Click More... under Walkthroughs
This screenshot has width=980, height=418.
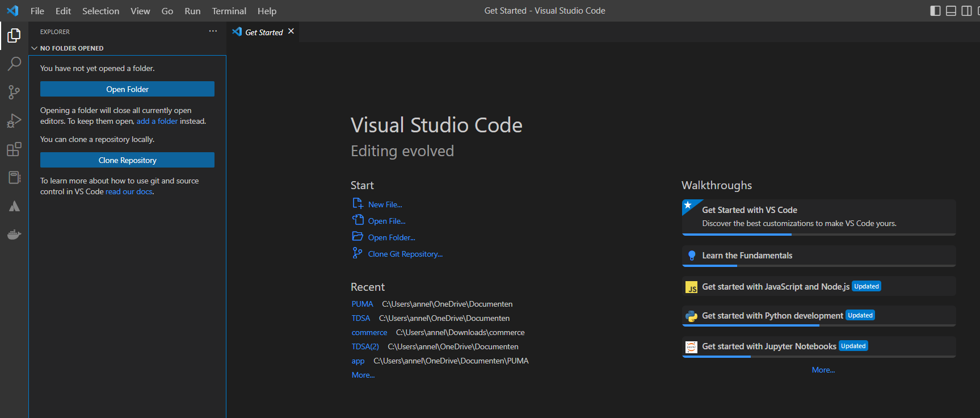pos(823,370)
